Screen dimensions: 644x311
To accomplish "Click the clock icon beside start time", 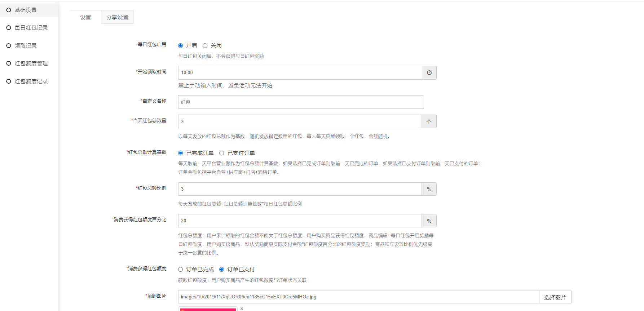I will pyautogui.click(x=429, y=73).
